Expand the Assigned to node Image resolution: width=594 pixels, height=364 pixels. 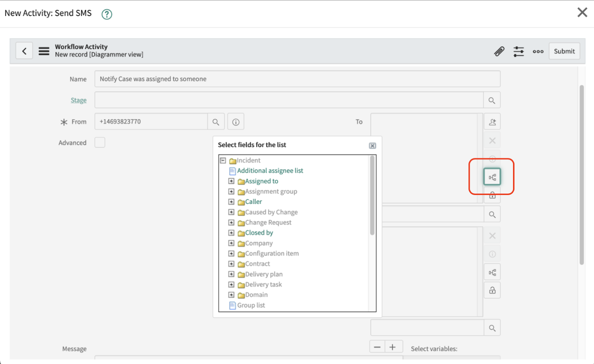pyautogui.click(x=231, y=181)
